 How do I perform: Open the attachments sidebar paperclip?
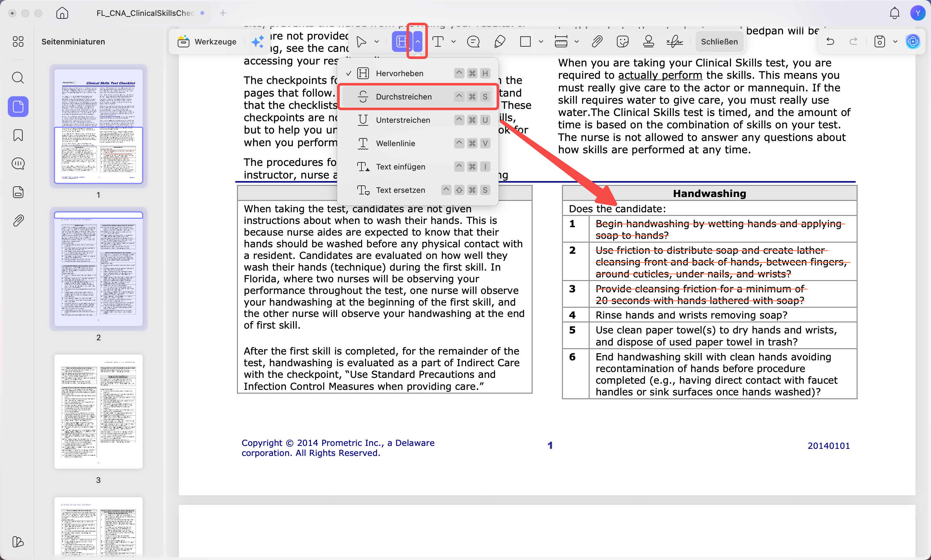pos(18,220)
